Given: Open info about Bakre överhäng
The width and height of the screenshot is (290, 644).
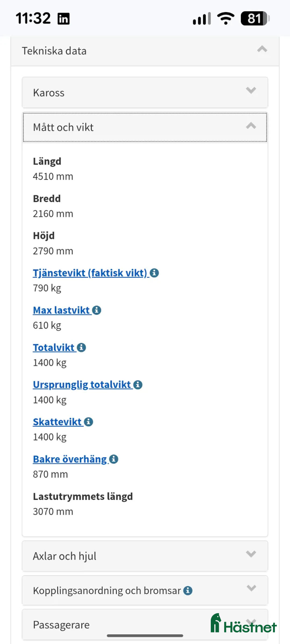Looking at the screenshot, I should click(114, 459).
